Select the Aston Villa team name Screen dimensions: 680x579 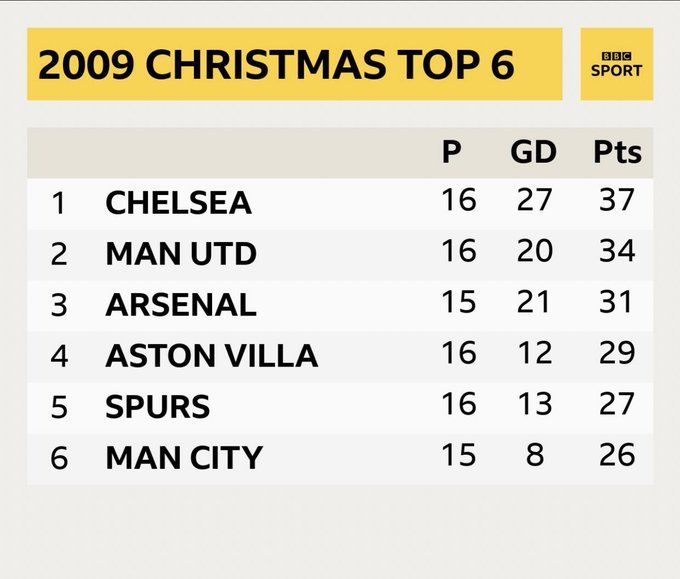click(x=211, y=355)
